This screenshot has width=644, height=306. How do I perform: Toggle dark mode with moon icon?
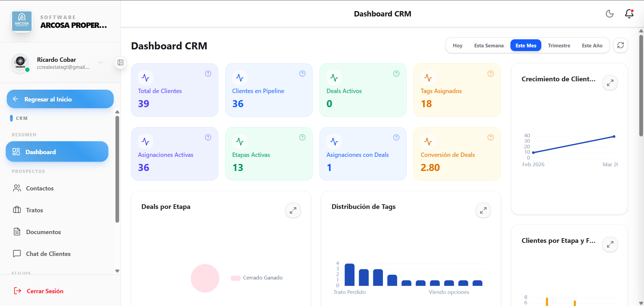[609, 14]
